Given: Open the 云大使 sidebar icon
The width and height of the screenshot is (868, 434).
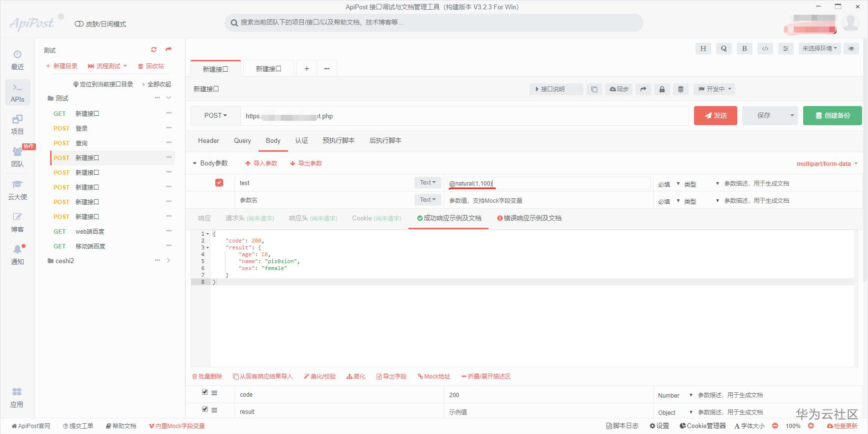Looking at the screenshot, I should pos(17,190).
